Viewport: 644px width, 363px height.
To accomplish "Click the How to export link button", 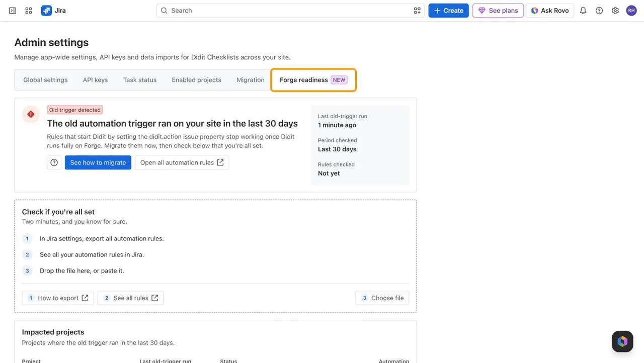I will coord(58,298).
